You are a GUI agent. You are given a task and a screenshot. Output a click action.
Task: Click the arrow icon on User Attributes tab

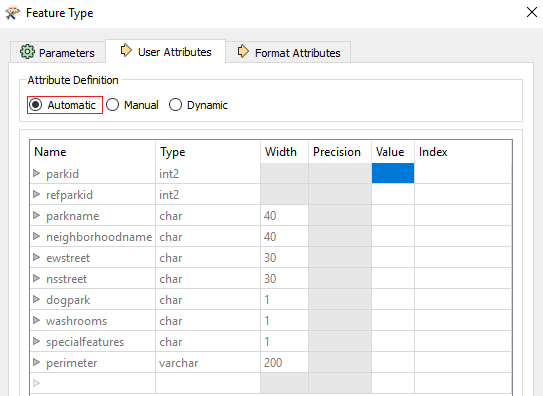[126, 51]
